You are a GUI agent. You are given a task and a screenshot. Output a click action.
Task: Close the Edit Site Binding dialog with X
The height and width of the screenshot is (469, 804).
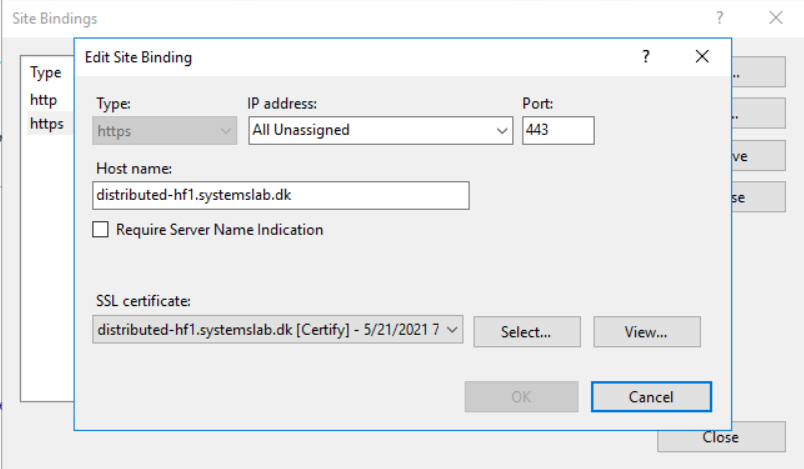click(702, 57)
